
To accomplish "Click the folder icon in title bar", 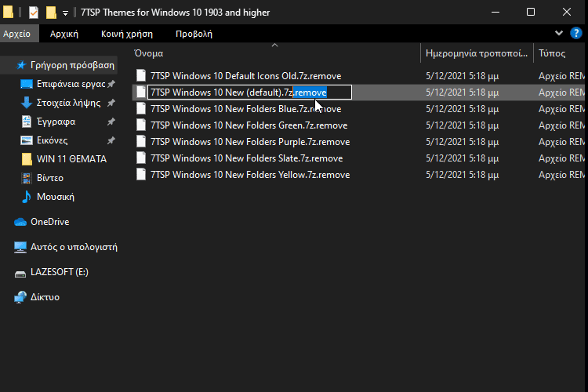I will point(8,12).
